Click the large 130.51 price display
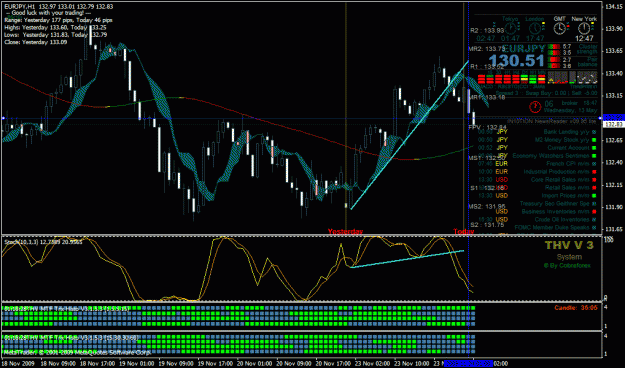 517,61
